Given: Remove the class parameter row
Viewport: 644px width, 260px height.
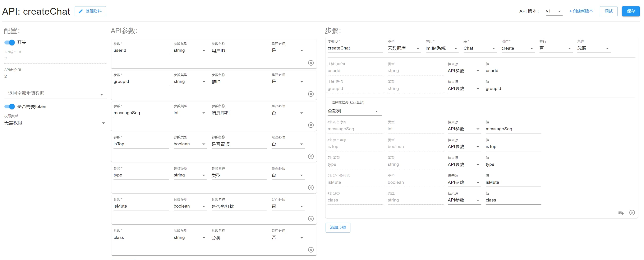Looking at the screenshot, I should click(310, 250).
